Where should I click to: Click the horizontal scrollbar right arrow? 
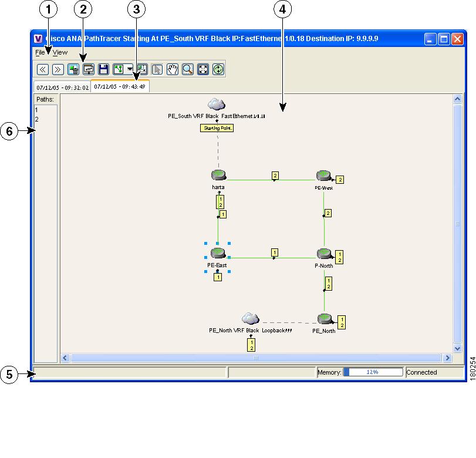click(447, 358)
